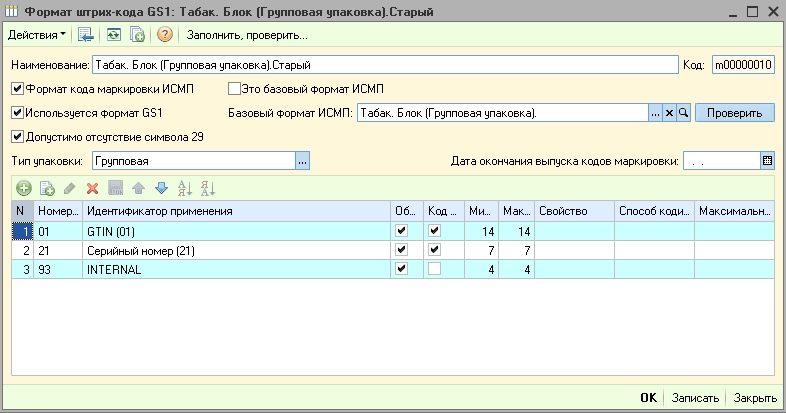Open calendar for Дата окончания выпуска
Image resolution: width=786 pixels, height=413 pixels.
tap(767, 160)
